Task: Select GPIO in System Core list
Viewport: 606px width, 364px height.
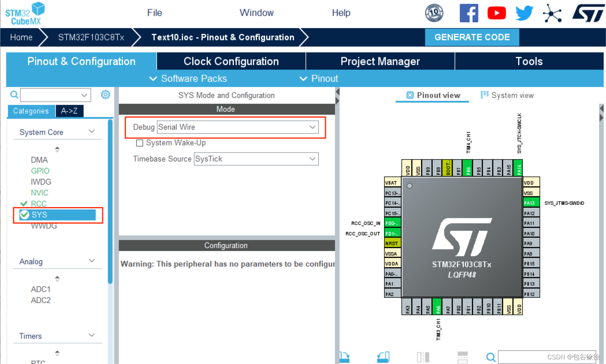Action: click(x=40, y=171)
